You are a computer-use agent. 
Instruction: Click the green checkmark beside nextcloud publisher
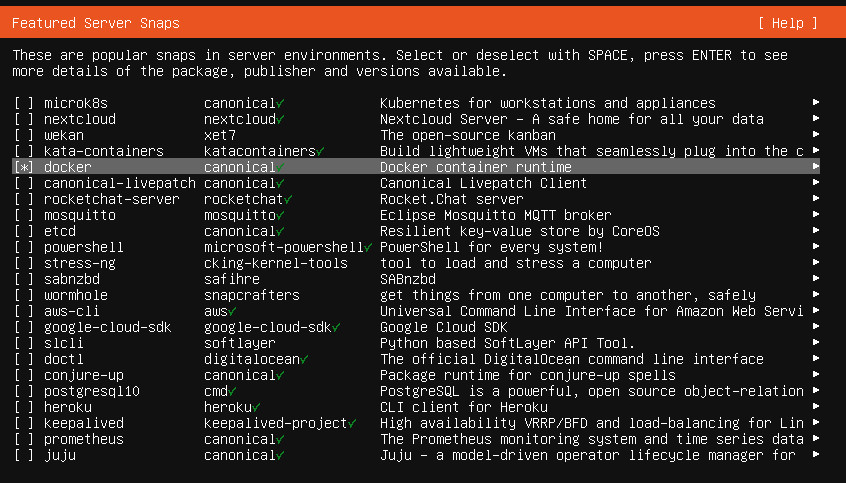click(x=281, y=119)
